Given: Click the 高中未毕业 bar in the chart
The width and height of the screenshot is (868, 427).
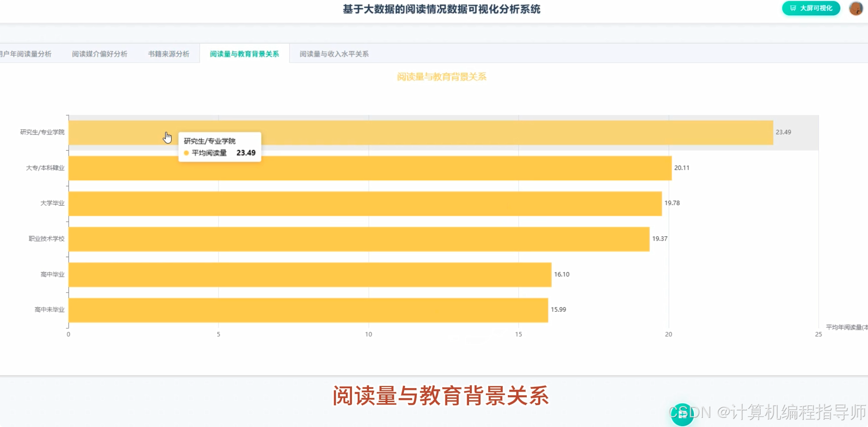Looking at the screenshot, I should tap(306, 310).
